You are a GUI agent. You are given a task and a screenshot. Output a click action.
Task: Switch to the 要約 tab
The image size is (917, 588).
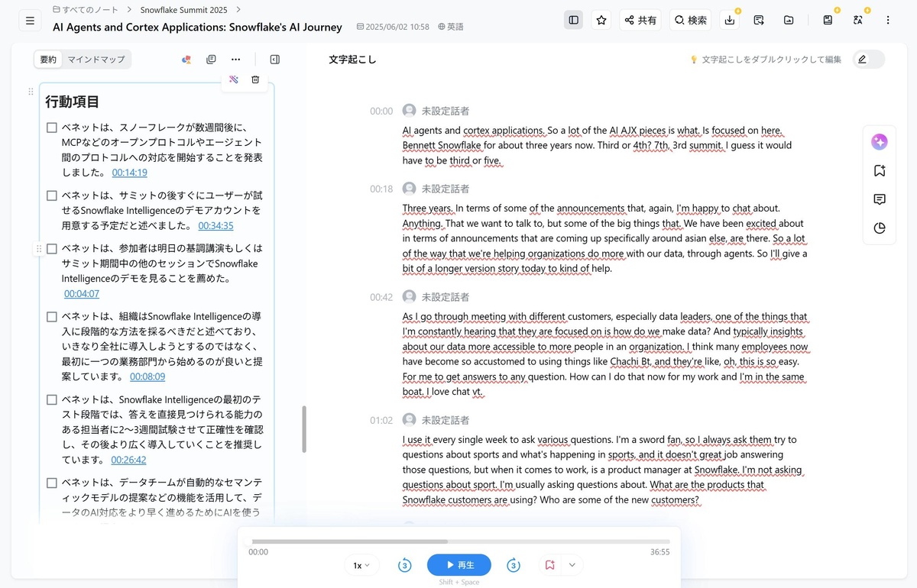(48, 59)
